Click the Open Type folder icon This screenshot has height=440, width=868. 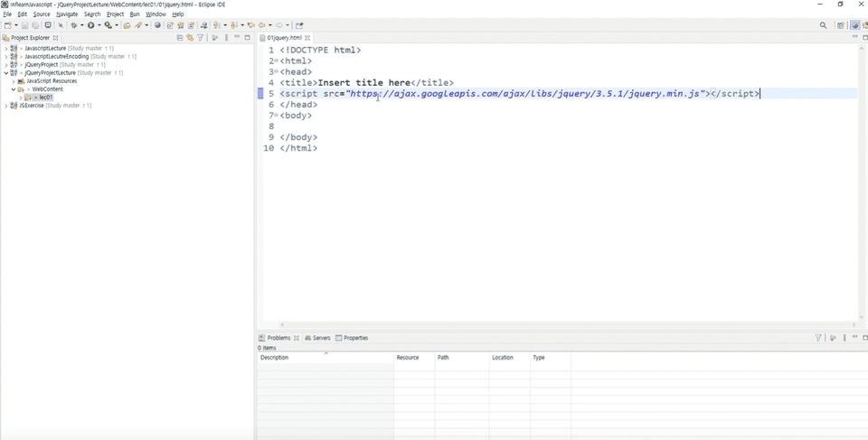pos(127,25)
